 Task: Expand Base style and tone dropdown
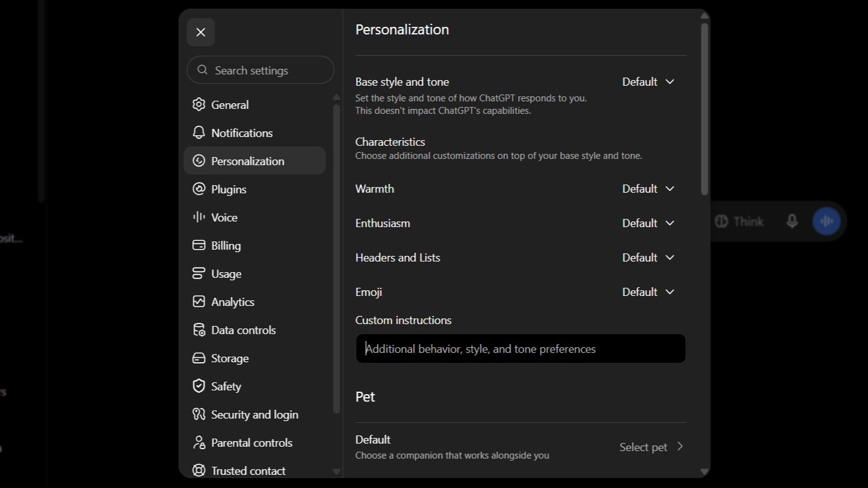[x=648, y=82]
